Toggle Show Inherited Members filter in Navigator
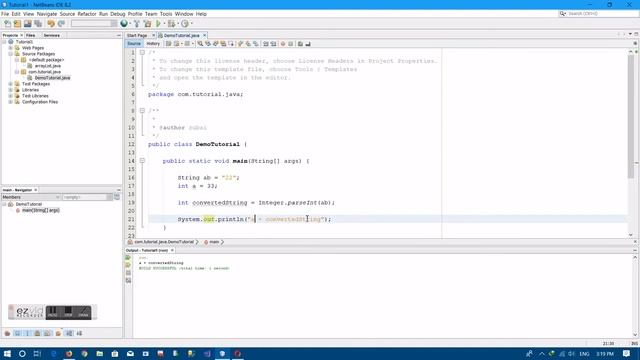 click(x=7, y=333)
